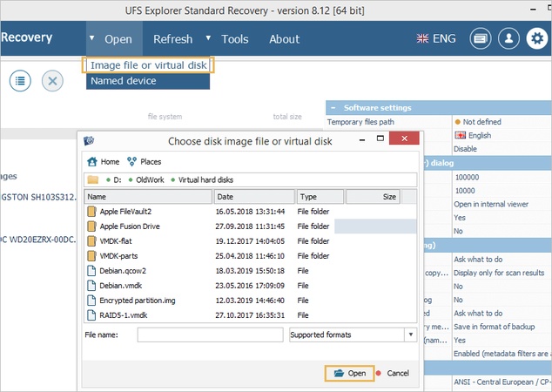
Task: Maximize the choose disk image dialog
Action: click(x=380, y=139)
